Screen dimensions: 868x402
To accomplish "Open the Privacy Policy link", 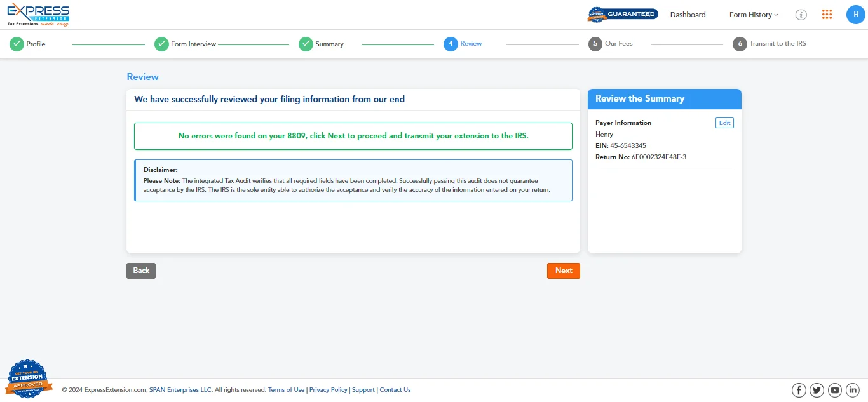I will tap(328, 389).
